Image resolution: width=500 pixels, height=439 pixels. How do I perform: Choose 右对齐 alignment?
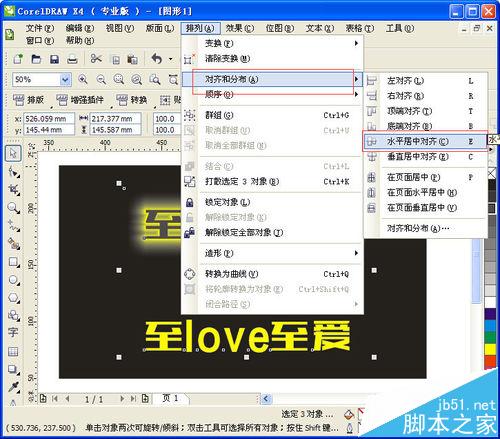click(425, 96)
